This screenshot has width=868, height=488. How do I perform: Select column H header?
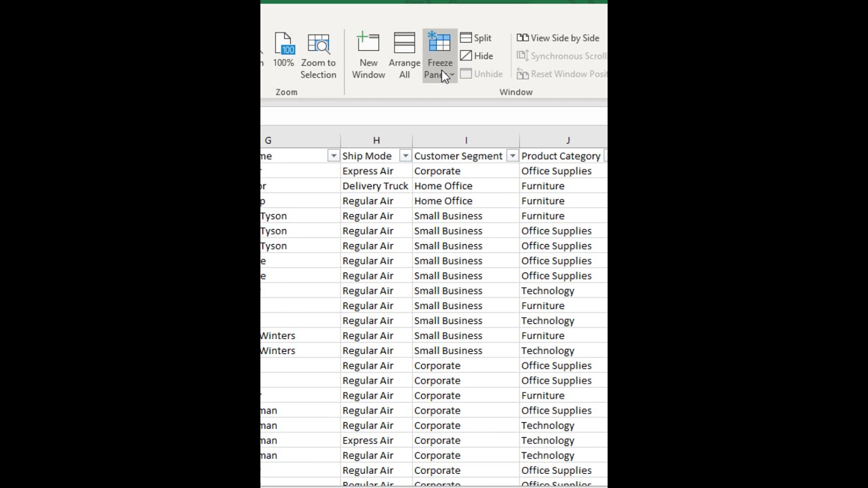click(376, 140)
